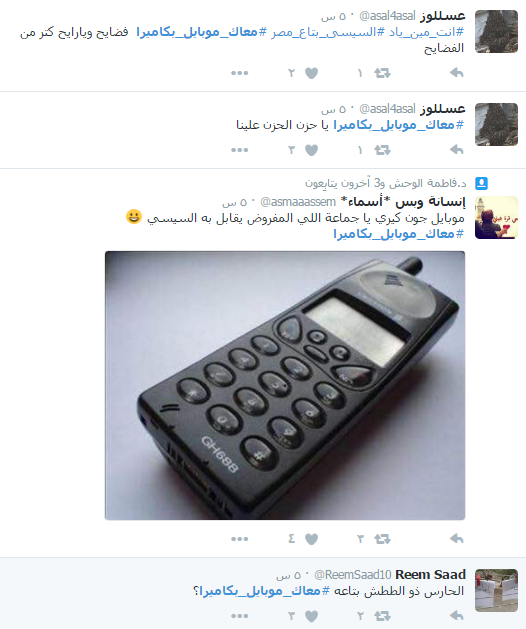526x629 pixels.
Task: Open the @asmaaassem profile handle
Action: tap(298, 202)
